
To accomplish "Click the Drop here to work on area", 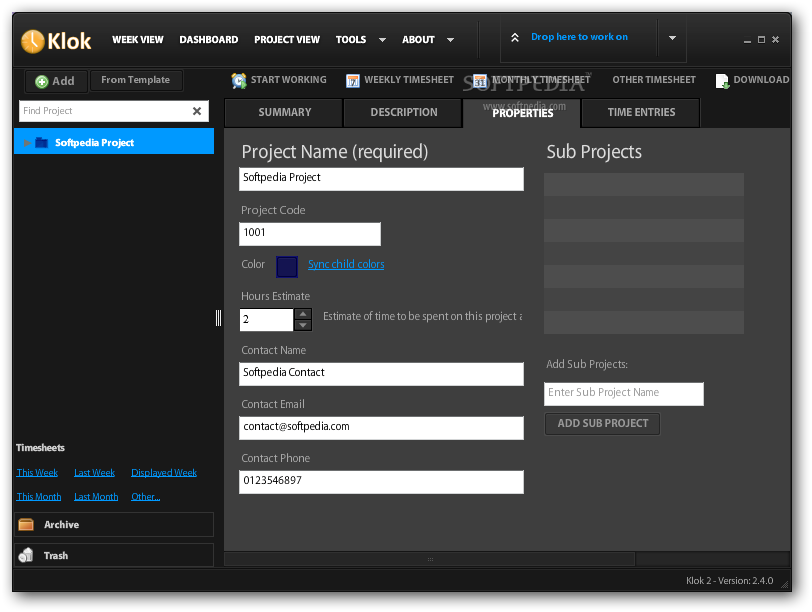I will tap(579, 37).
